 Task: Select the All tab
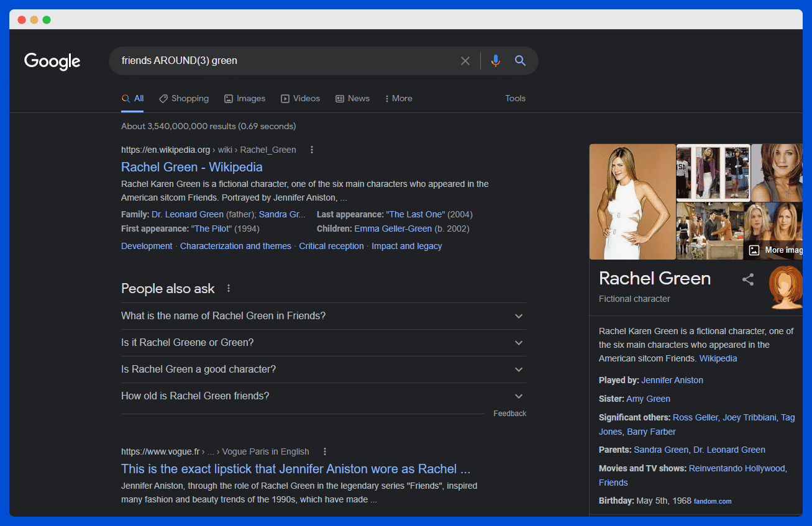tap(132, 98)
